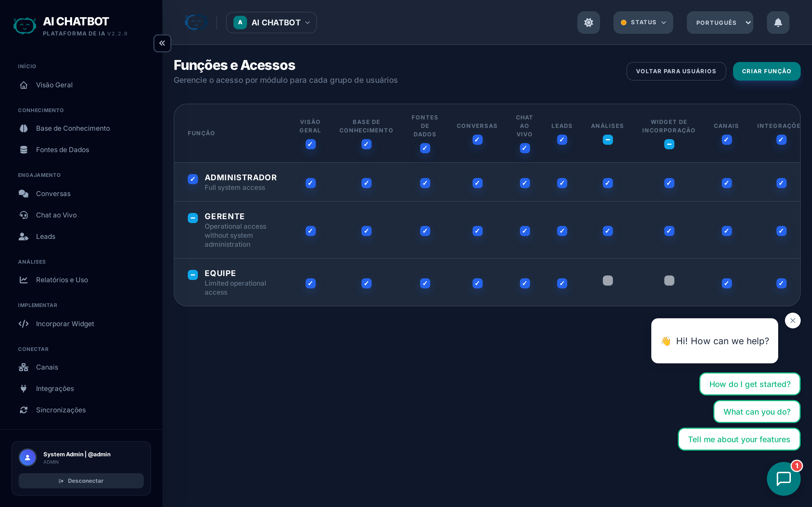Disable Análises permission for Administrador role
Image resolution: width=812 pixels, height=507 pixels.
tap(608, 183)
